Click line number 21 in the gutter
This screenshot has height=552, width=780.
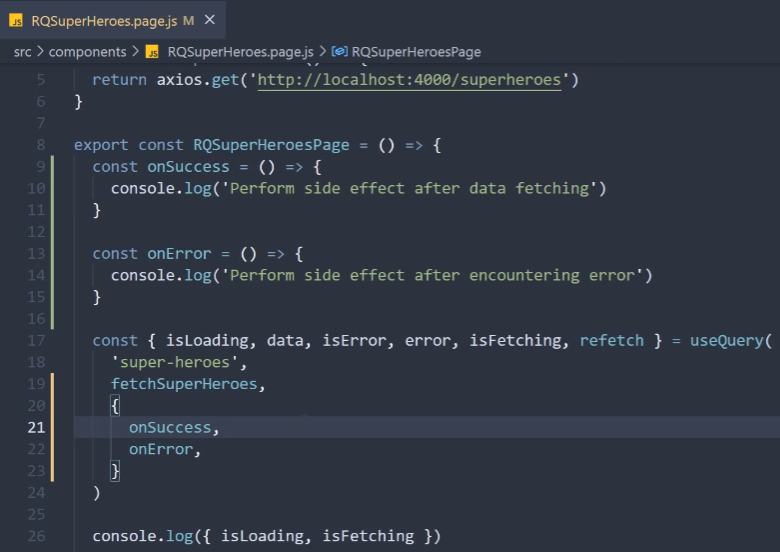click(x=36, y=427)
